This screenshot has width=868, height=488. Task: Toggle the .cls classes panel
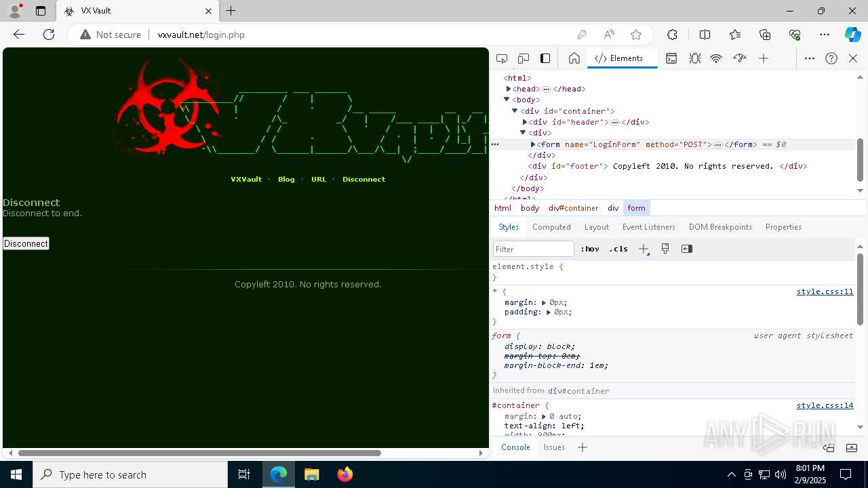point(618,249)
